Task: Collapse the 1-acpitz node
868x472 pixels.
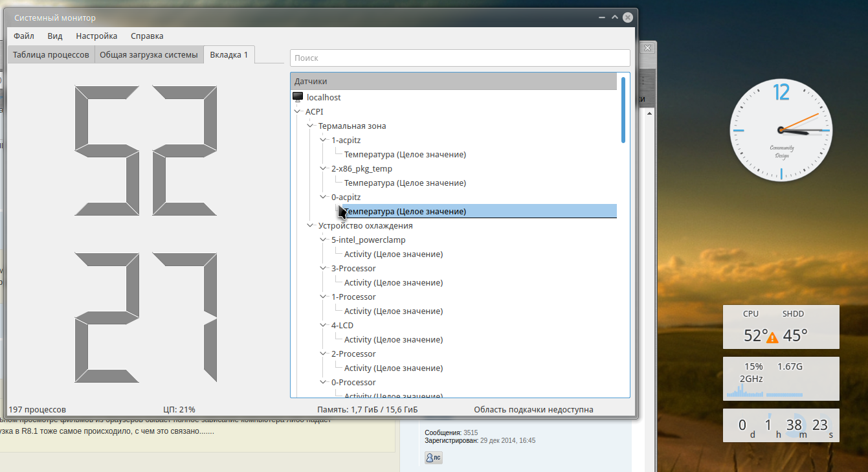Action: click(x=324, y=140)
